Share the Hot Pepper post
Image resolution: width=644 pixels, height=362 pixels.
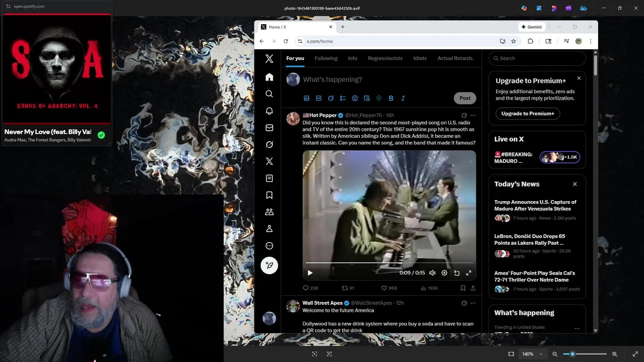[x=473, y=288]
